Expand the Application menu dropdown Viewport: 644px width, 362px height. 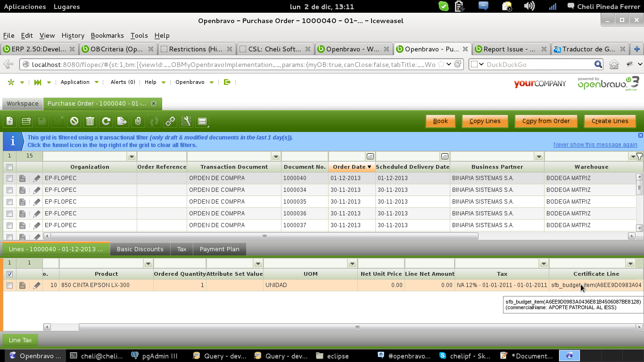(96, 82)
